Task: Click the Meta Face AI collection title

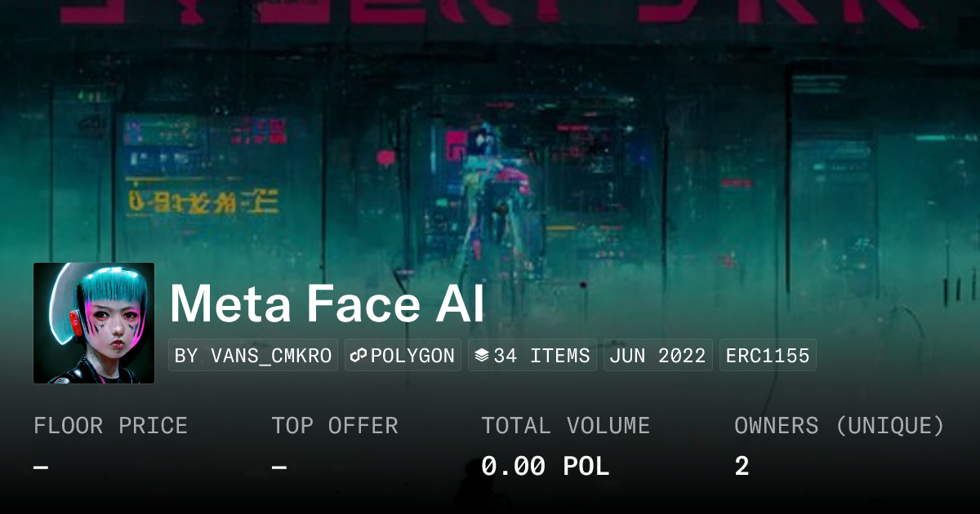Action: point(327,304)
